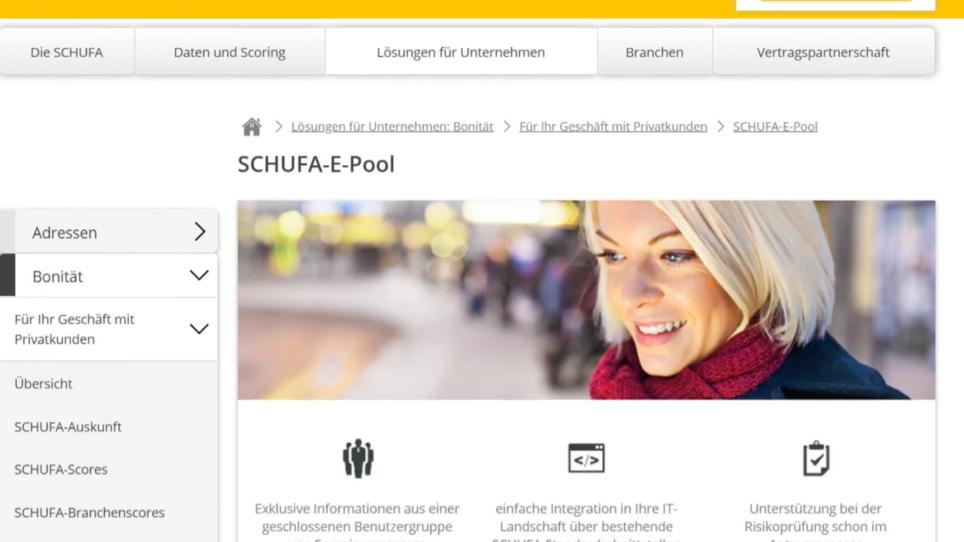Click the SCHUFA-E-Pool breadcrumb link
The height and width of the screenshot is (542, 964).
click(775, 127)
